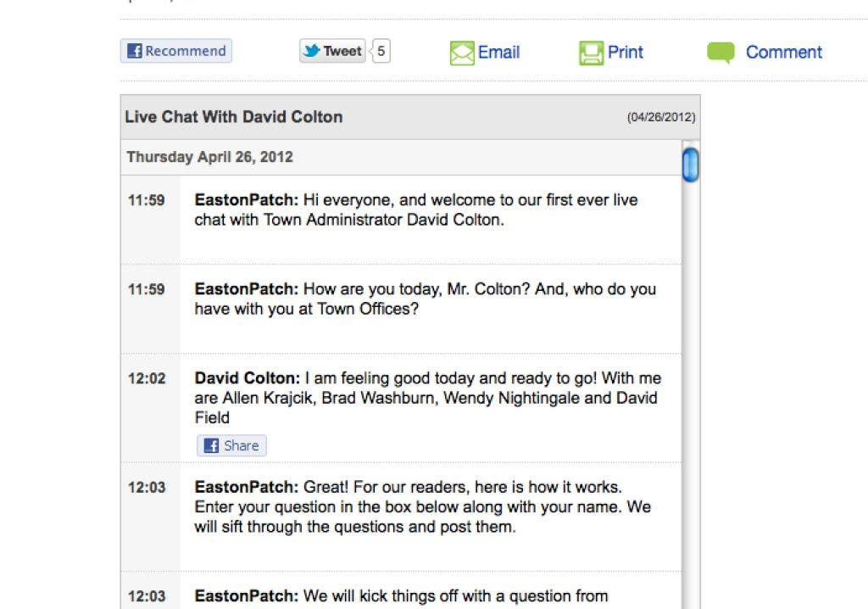Click the green Email envelope icon
Viewport: 868px width, 609px height.
click(x=462, y=53)
